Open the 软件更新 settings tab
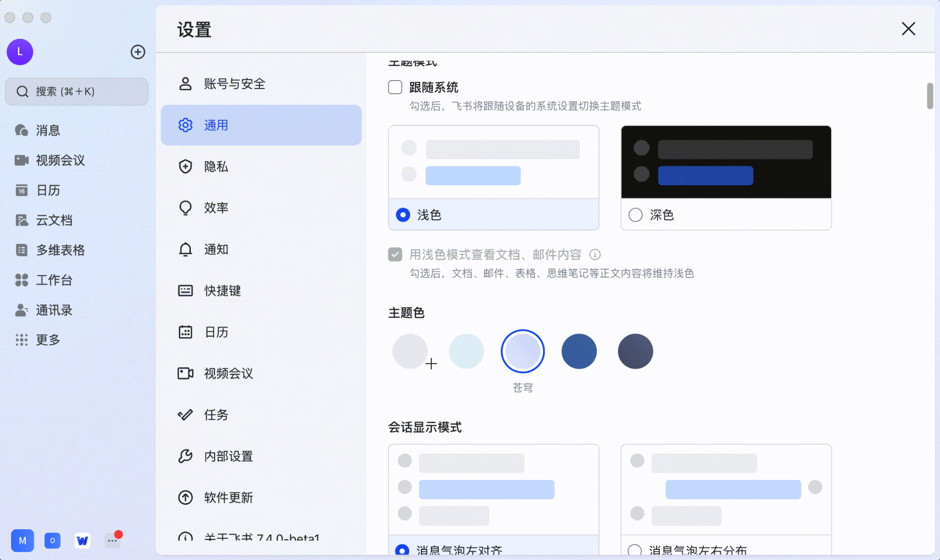Viewport: 940px width, 560px height. coord(261,498)
